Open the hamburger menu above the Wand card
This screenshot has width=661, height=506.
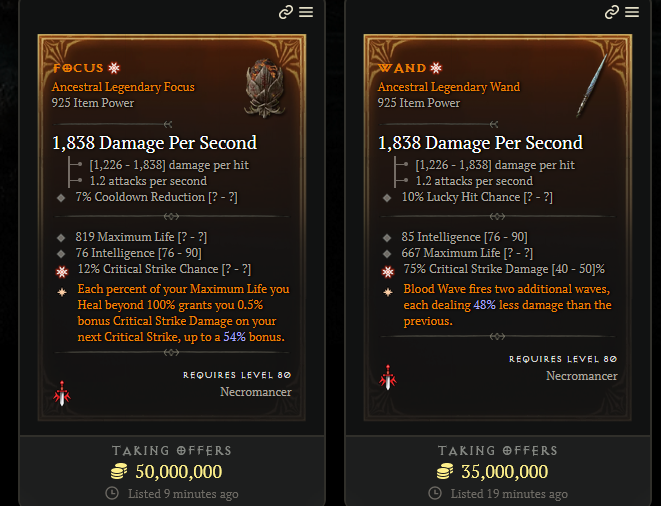pyautogui.click(x=631, y=13)
